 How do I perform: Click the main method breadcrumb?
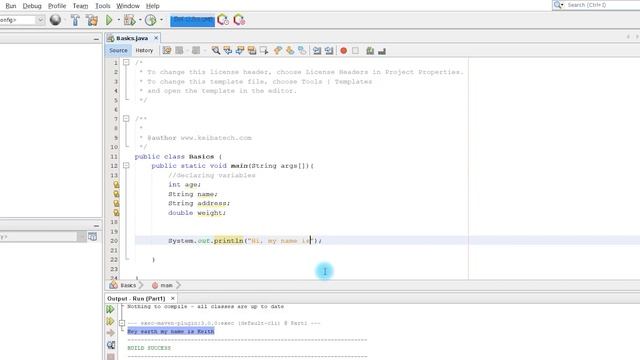click(x=162, y=285)
